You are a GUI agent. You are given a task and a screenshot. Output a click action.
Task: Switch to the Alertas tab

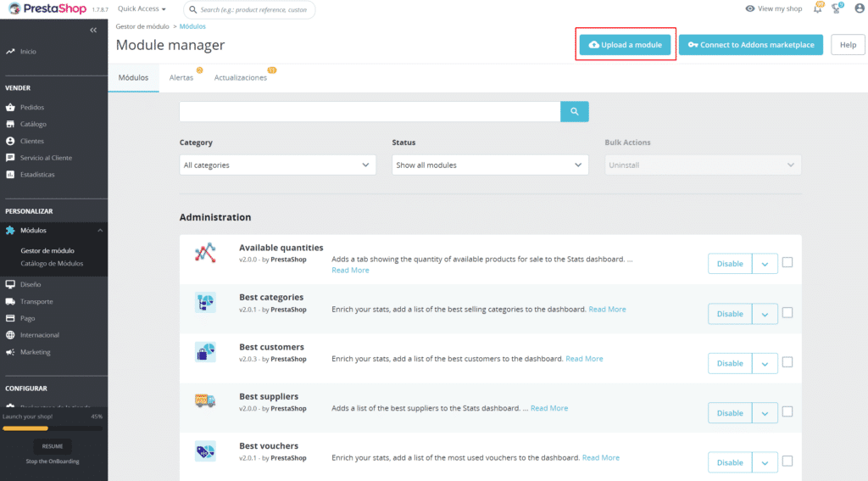181,77
